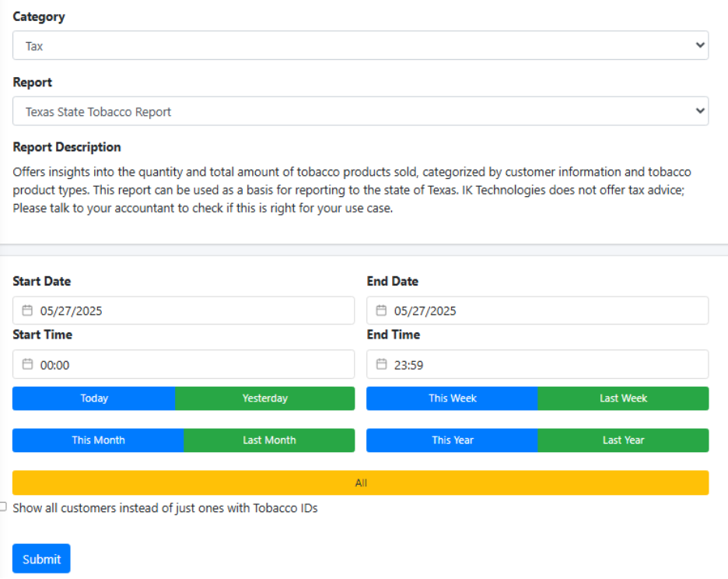Click the End Date calendar icon

coord(381,311)
